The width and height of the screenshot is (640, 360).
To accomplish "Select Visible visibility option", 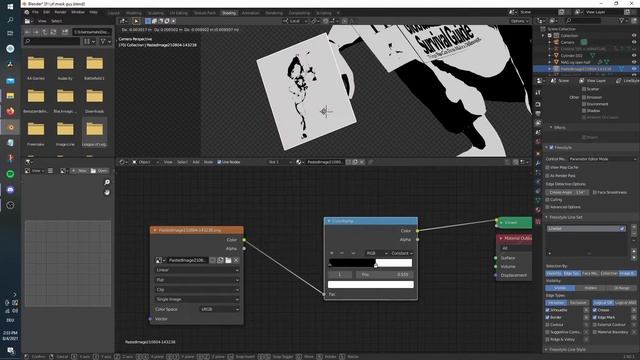I will (x=560, y=288).
